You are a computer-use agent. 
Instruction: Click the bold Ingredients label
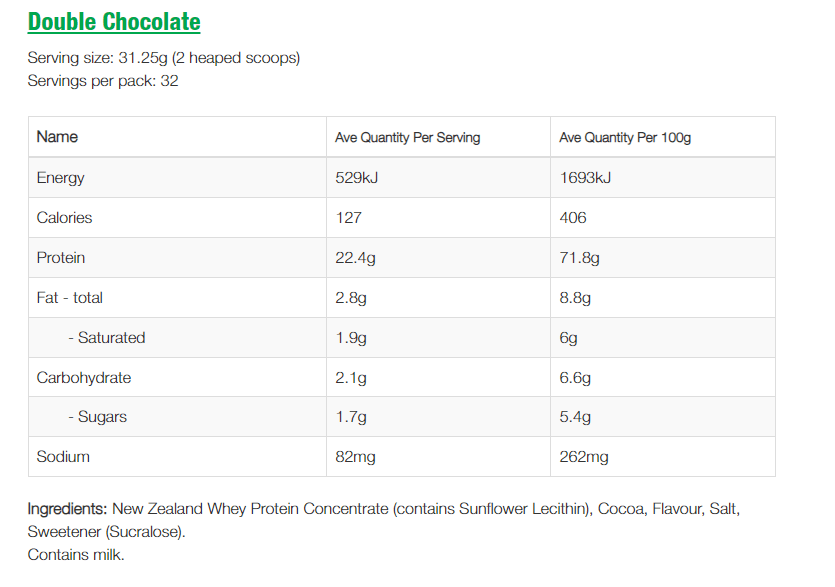67,509
